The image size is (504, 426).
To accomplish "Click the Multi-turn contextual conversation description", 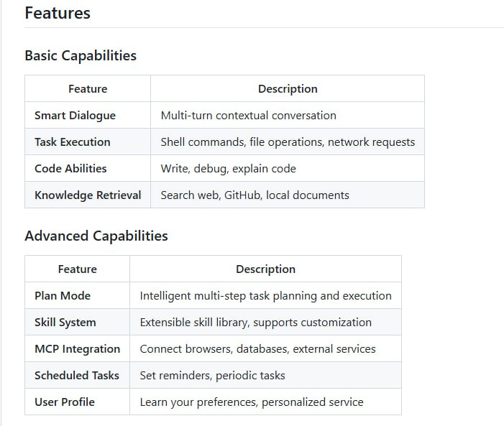I will 248,115.
